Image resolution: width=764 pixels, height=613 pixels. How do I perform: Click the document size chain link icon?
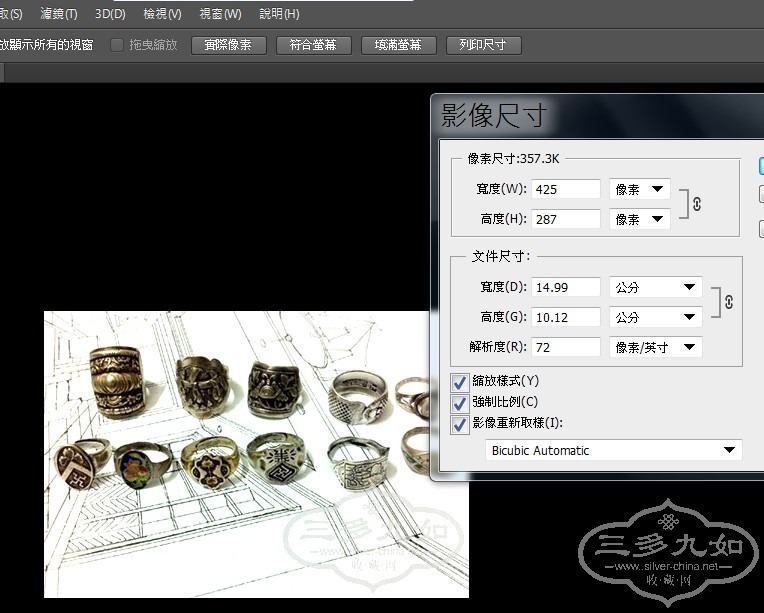pyautogui.click(x=728, y=302)
